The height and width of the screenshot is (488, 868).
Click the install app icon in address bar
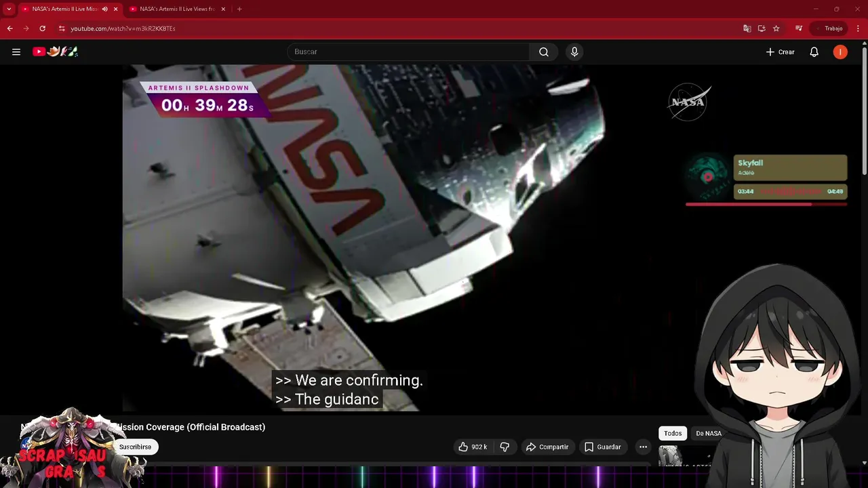click(762, 28)
